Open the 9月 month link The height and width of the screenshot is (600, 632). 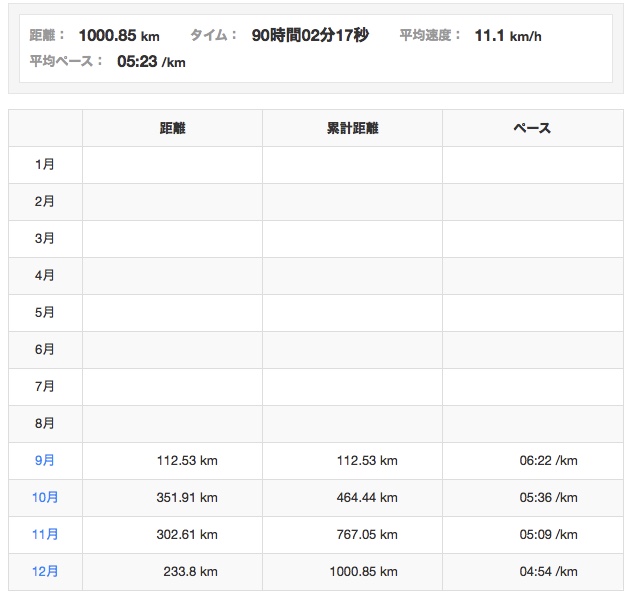(x=44, y=460)
